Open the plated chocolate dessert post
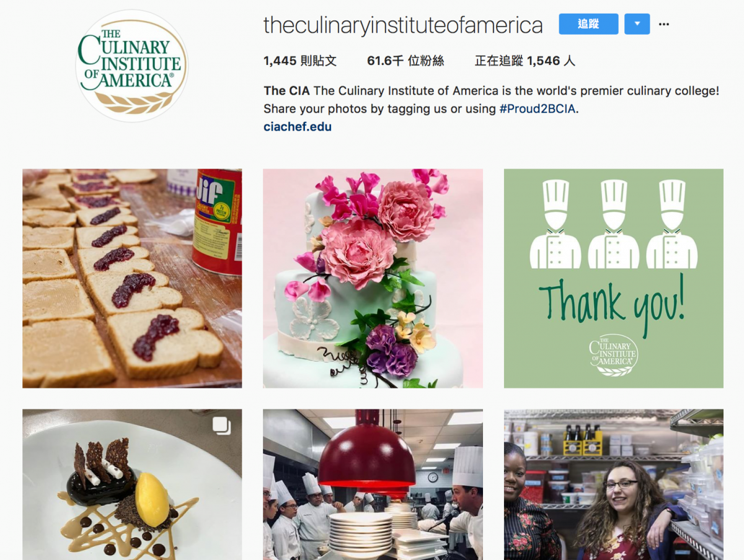 click(132, 484)
